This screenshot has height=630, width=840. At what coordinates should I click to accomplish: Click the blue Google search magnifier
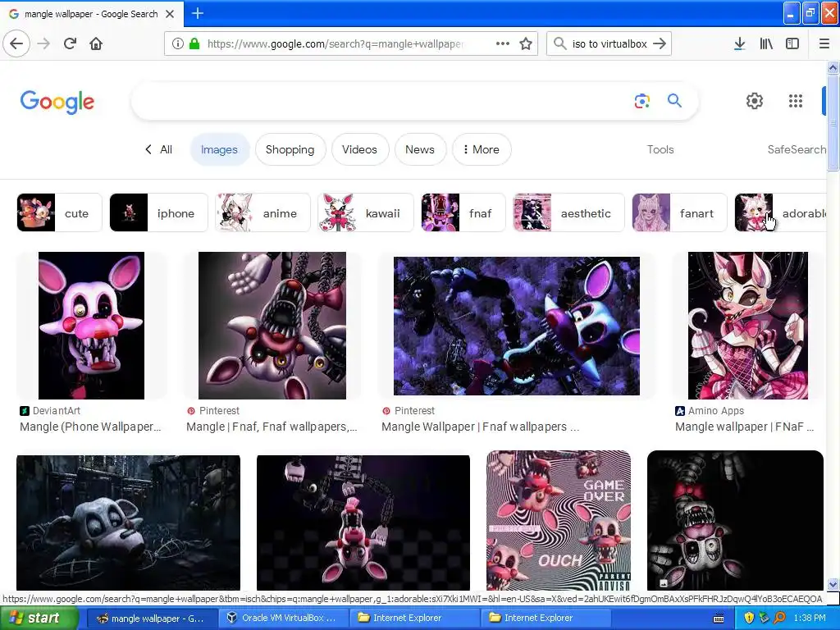tap(674, 100)
